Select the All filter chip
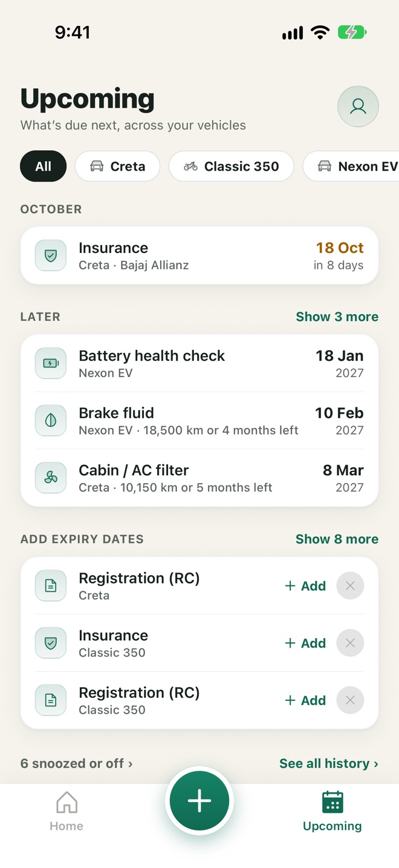Screen dimensions: 399x868 [43, 166]
